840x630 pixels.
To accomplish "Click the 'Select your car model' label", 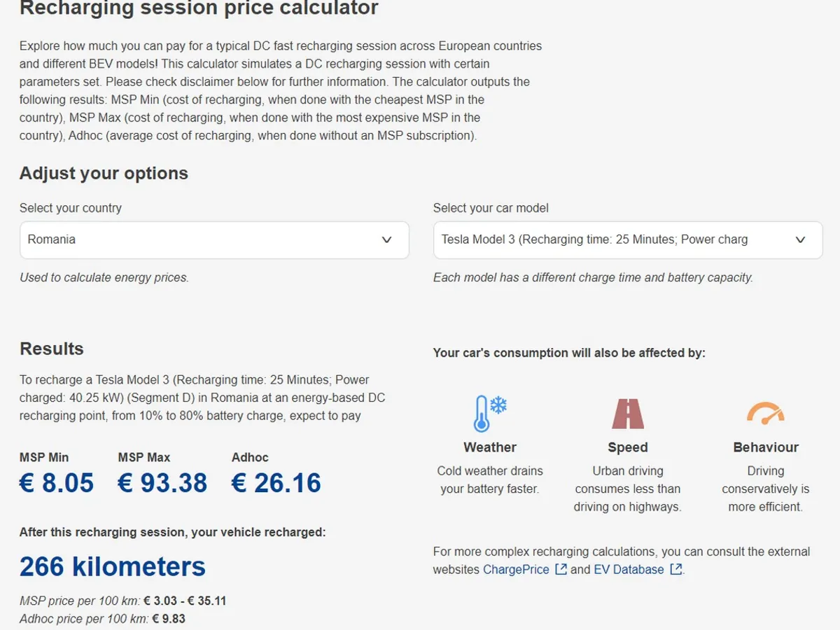I will coord(491,208).
